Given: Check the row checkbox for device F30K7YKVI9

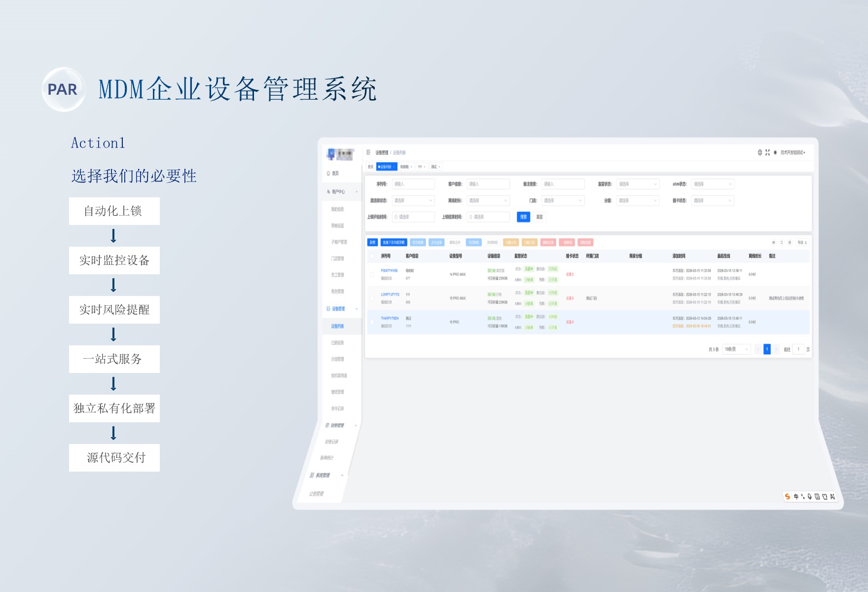Looking at the screenshot, I should coord(372,274).
